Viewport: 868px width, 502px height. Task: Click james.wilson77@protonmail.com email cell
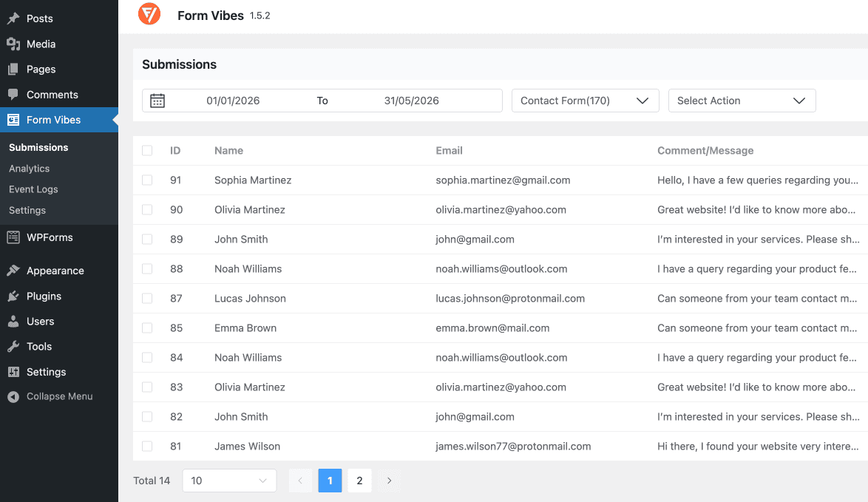pyautogui.click(x=513, y=446)
